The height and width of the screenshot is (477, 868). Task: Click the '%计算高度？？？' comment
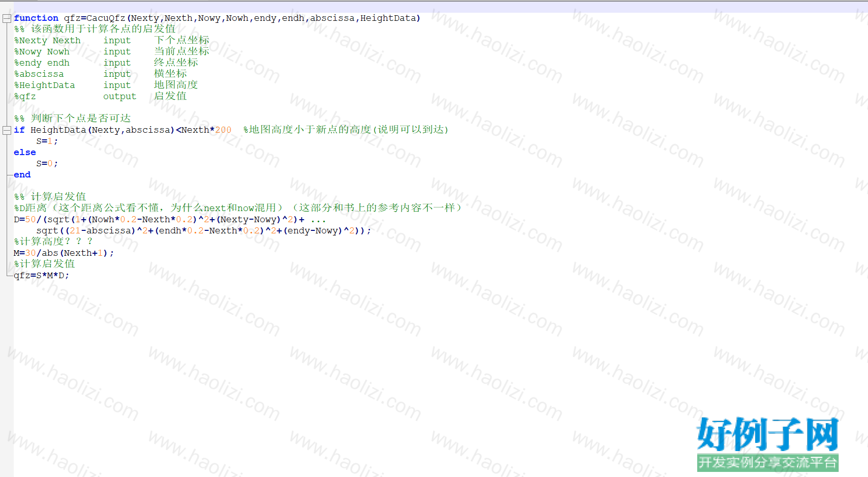pyautogui.click(x=53, y=241)
